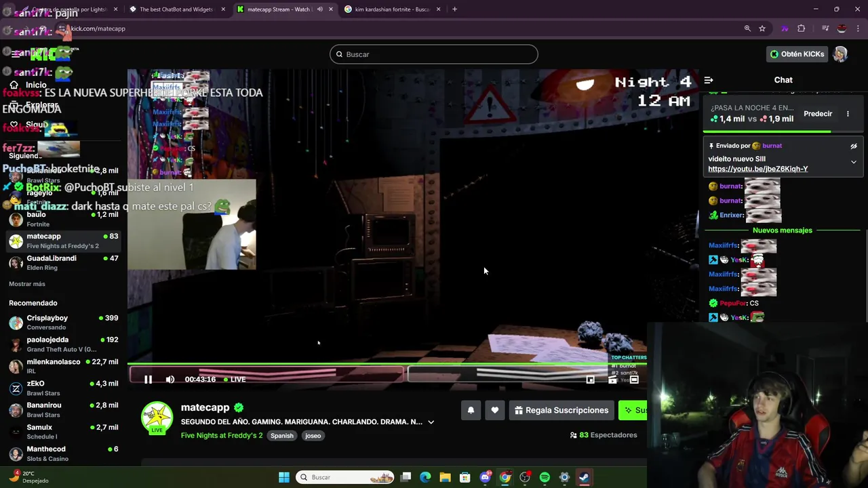The height and width of the screenshot is (488, 868).
Task: Open Crisplayboy recommended channel
Action: click(x=64, y=323)
